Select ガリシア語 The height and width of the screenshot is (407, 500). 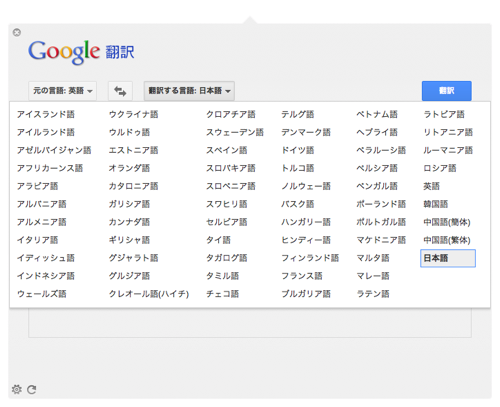(x=130, y=204)
